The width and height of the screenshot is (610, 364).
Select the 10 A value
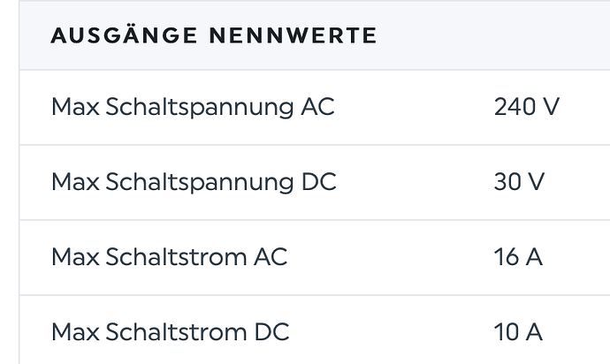tap(519, 333)
